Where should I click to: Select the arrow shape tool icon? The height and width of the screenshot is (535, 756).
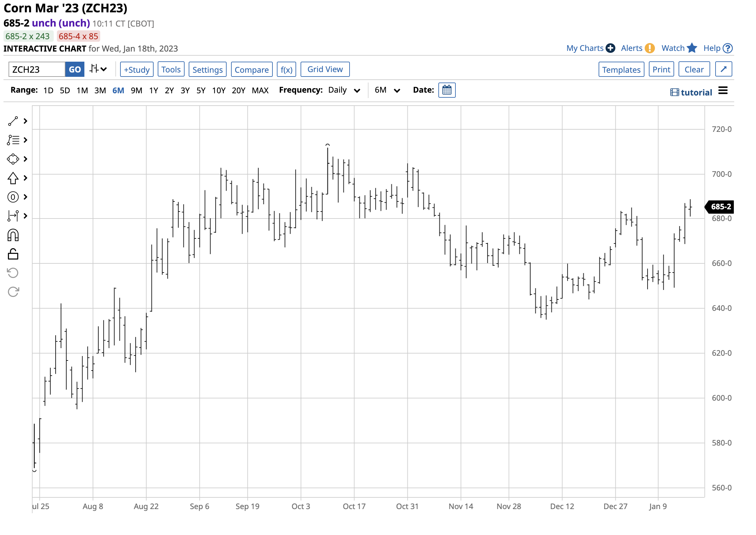click(x=13, y=178)
